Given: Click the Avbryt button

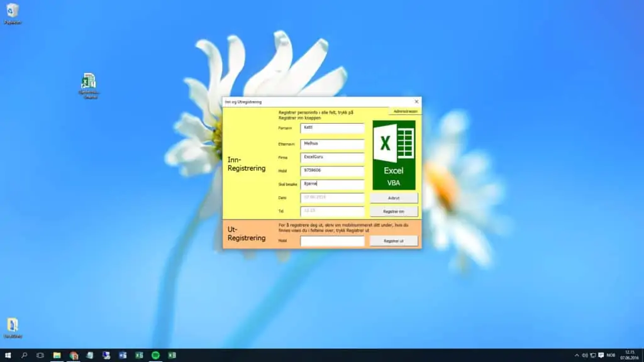Looking at the screenshot, I should tap(394, 198).
